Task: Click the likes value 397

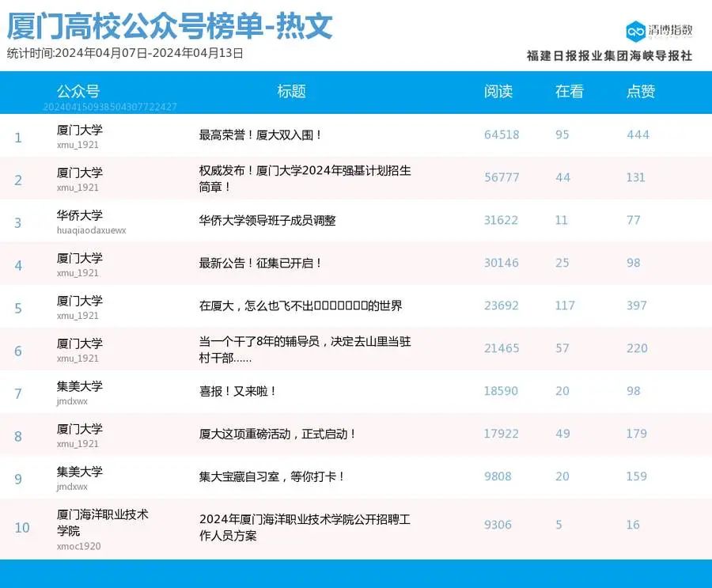Action: [x=637, y=305]
